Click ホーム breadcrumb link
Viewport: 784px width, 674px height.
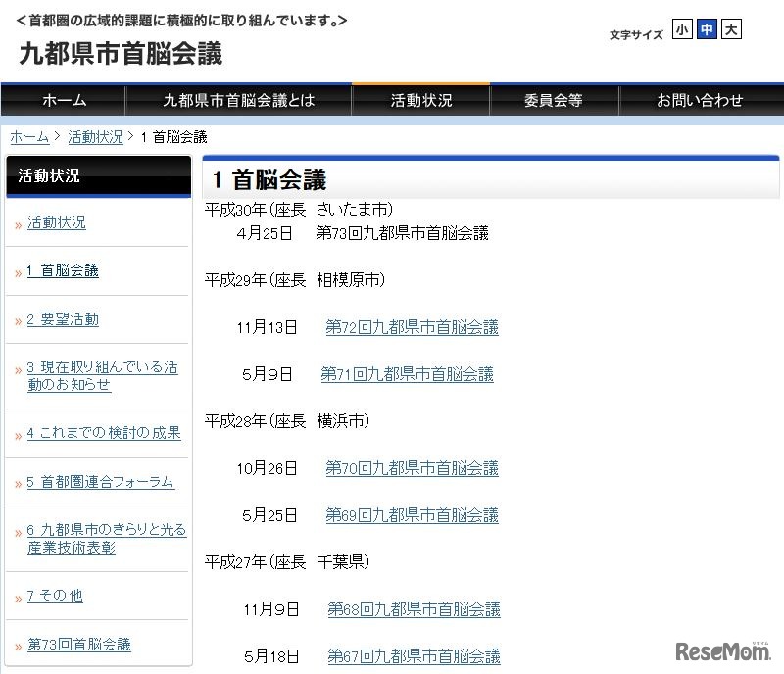coord(29,137)
